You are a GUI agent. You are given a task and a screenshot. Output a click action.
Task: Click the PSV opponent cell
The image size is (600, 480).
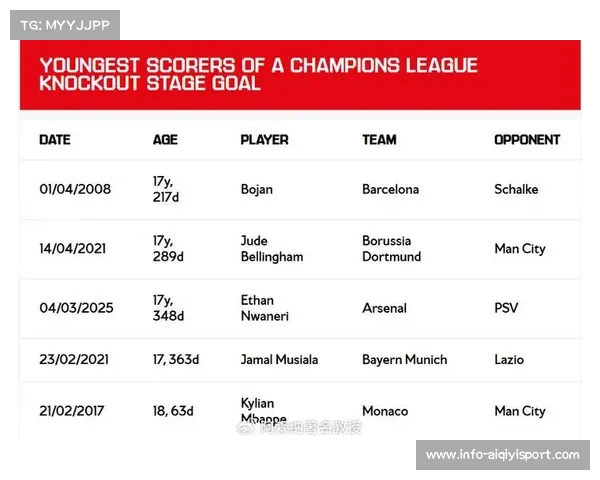pos(506,308)
